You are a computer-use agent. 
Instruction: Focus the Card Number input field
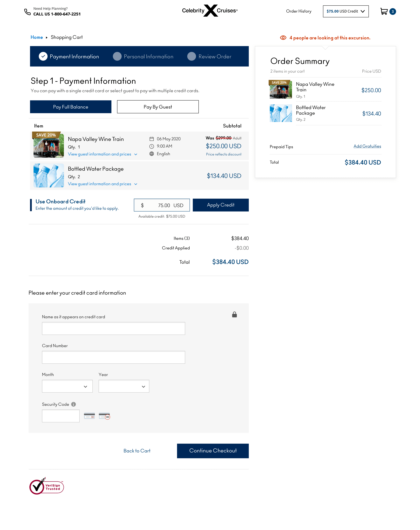[x=113, y=357]
